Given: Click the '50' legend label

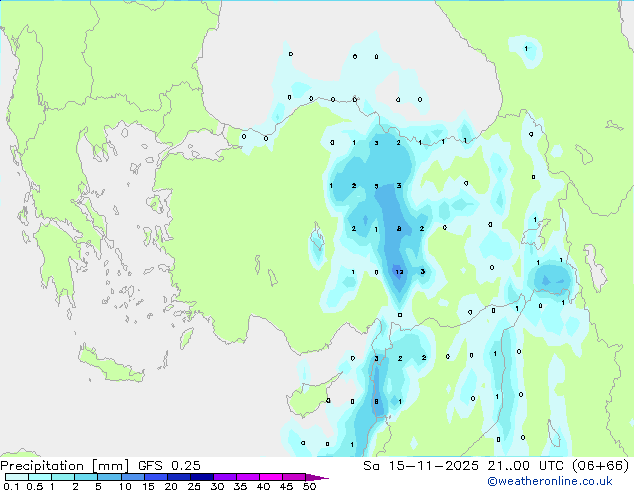Looking at the screenshot, I should [x=309, y=486].
